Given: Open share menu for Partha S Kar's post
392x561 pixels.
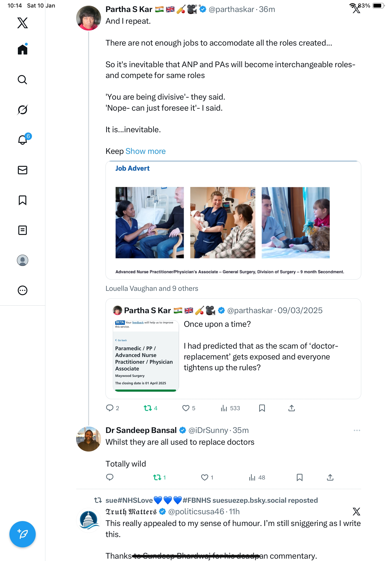Looking at the screenshot, I should pyautogui.click(x=292, y=408).
